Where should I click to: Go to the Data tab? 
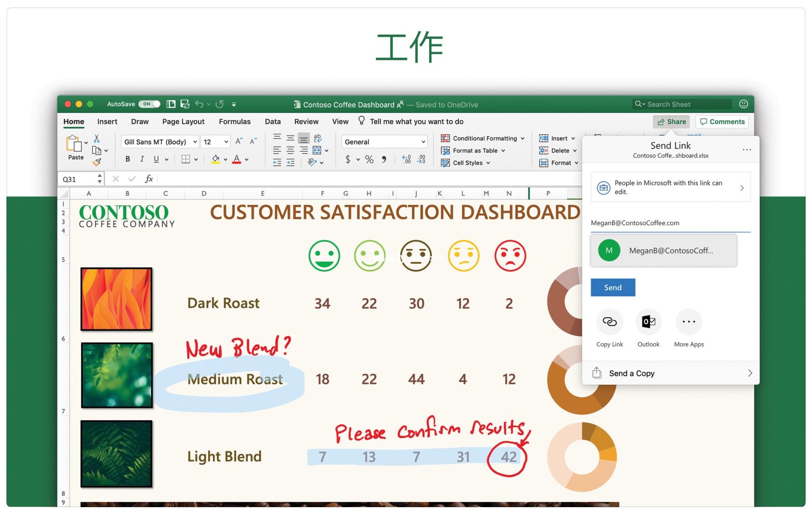click(273, 121)
